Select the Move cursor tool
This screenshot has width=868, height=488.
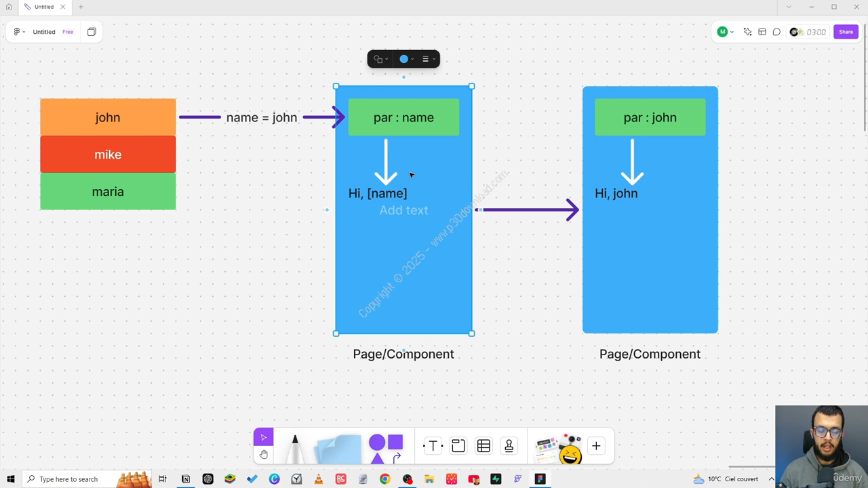(x=264, y=437)
